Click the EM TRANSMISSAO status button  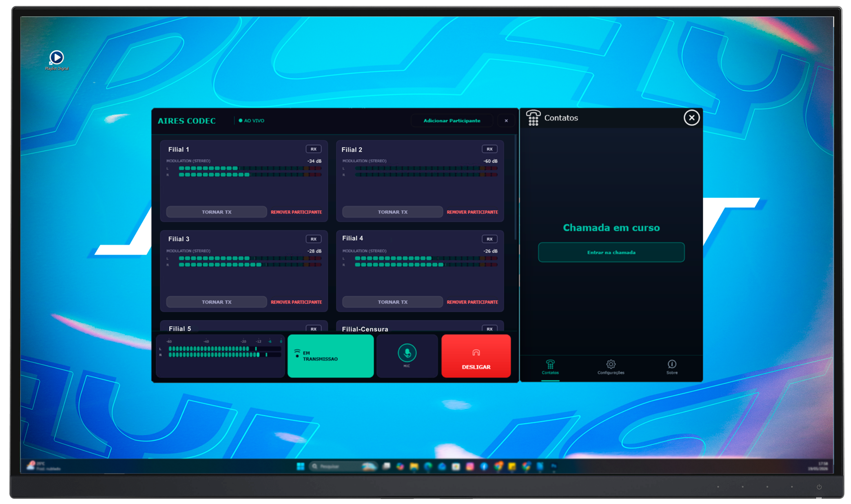(330, 356)
